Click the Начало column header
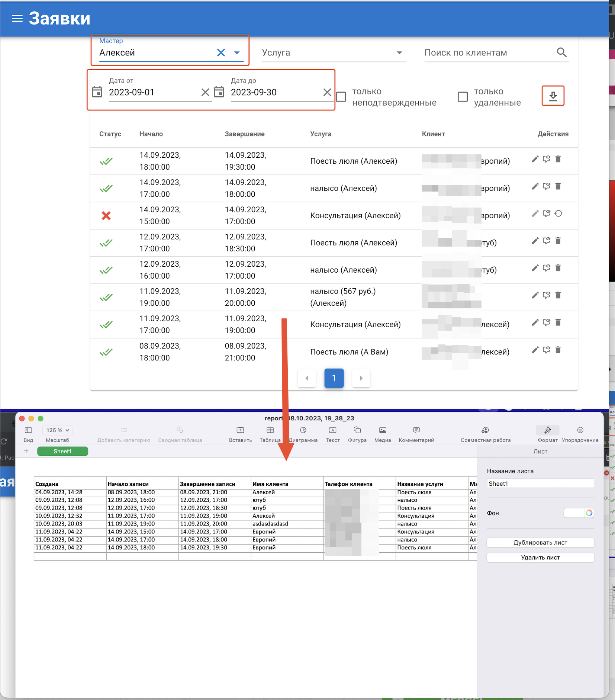 (x=151, y=134)
